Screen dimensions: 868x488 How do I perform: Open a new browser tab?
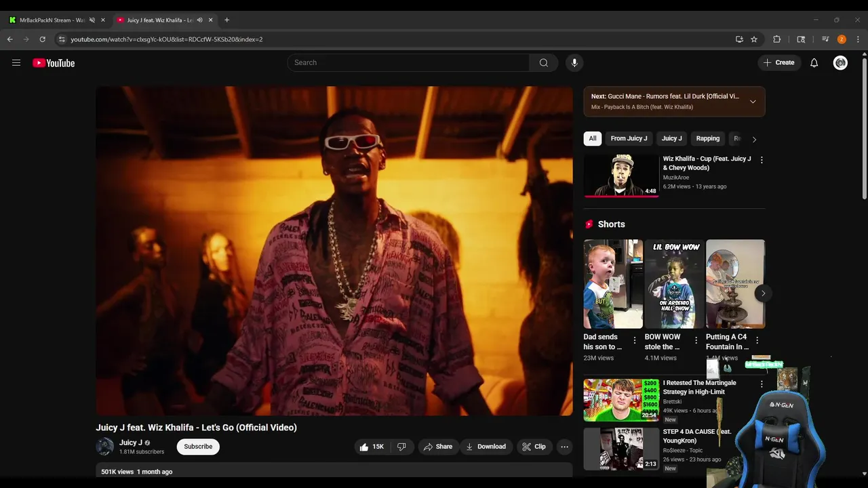(x=226, y=20)
